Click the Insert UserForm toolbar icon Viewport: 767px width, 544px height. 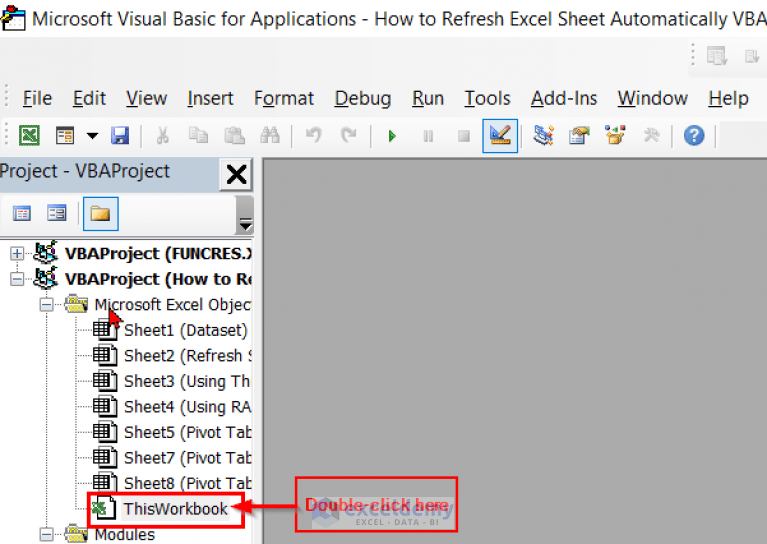tap(65, 136)
